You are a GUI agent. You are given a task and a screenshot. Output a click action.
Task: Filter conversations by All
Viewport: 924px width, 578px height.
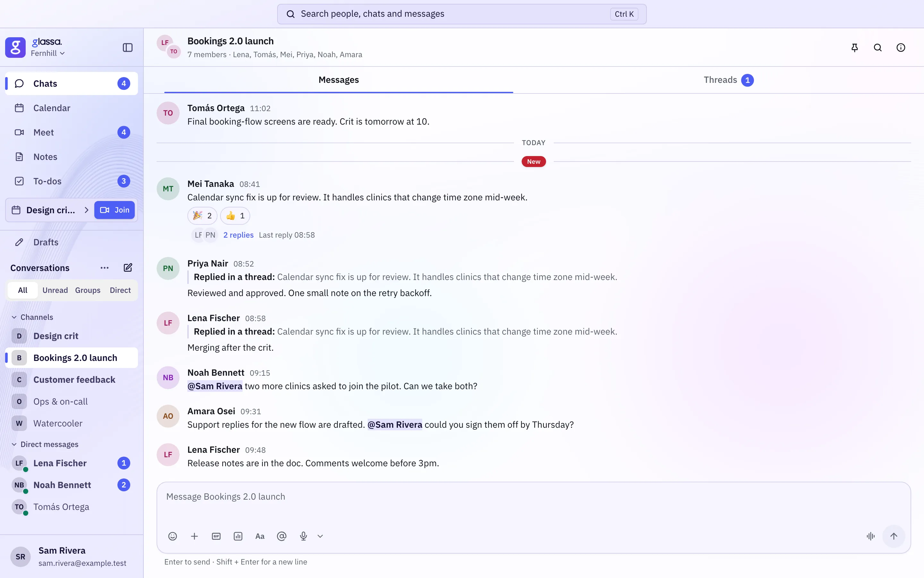click(22, 290)
